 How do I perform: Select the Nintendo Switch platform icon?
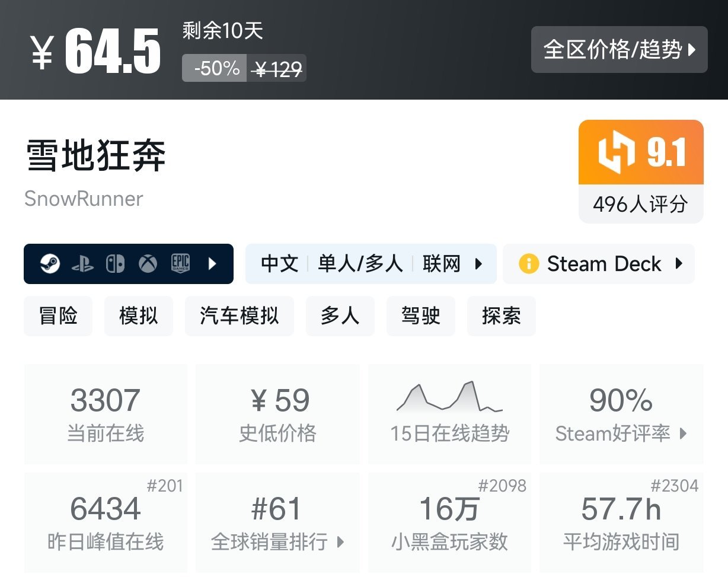click(115, 264)
